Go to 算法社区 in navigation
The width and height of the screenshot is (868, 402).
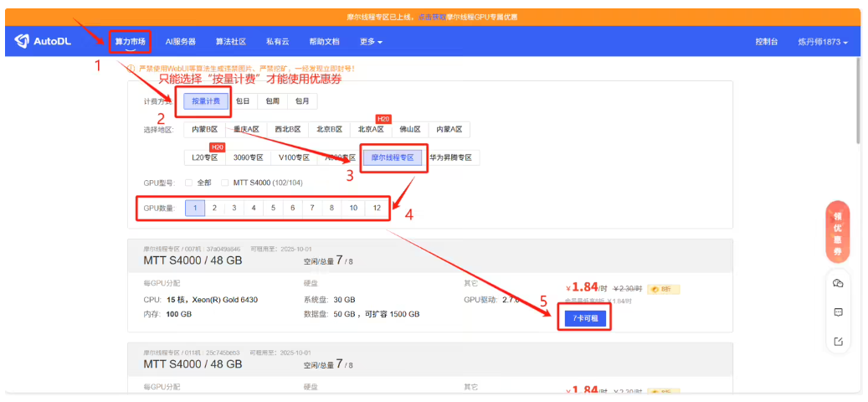tap(231, 42)
